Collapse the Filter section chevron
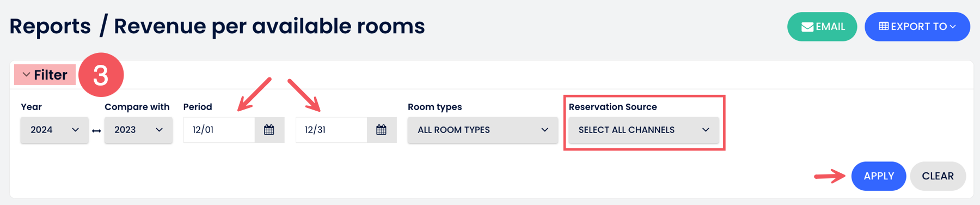This screenshot has width=980, height=205. pos(26,75)
